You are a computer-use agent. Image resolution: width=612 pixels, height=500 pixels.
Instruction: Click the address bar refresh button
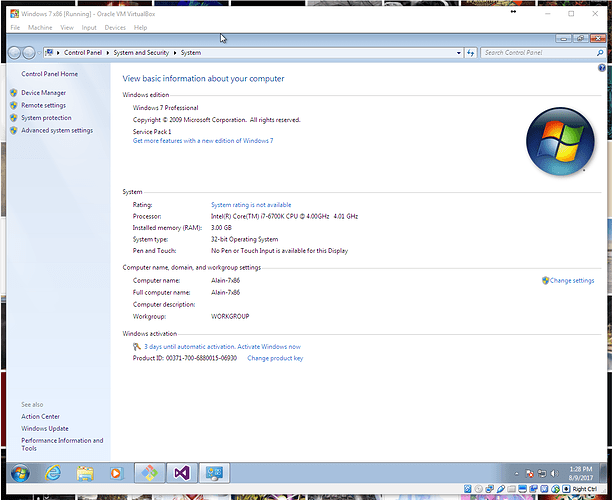click(x=470, y=53)
